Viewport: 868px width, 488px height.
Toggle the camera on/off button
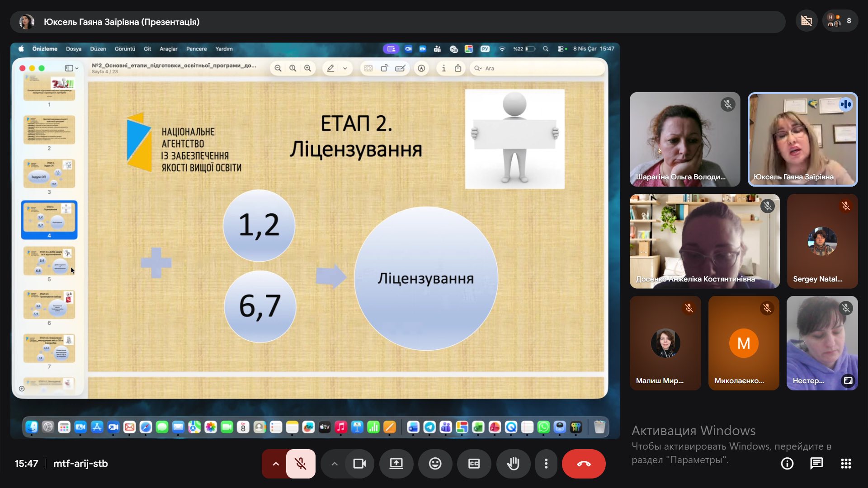pos(359,464)
